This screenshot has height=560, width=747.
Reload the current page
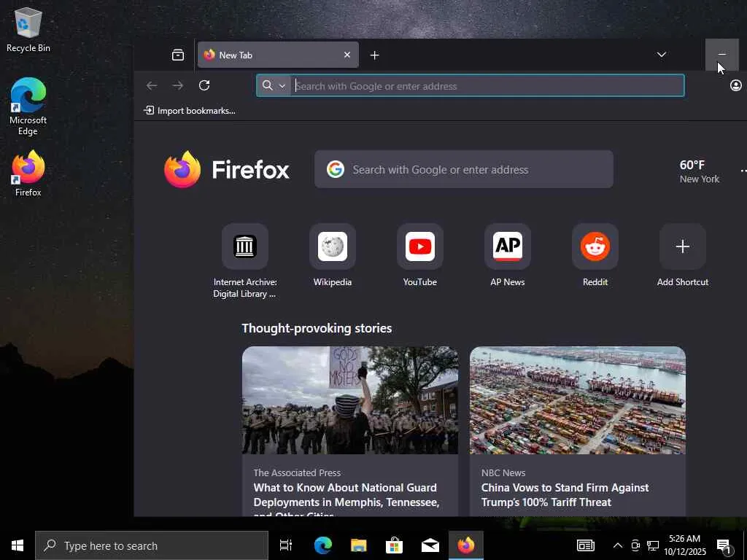pos(204,86)
